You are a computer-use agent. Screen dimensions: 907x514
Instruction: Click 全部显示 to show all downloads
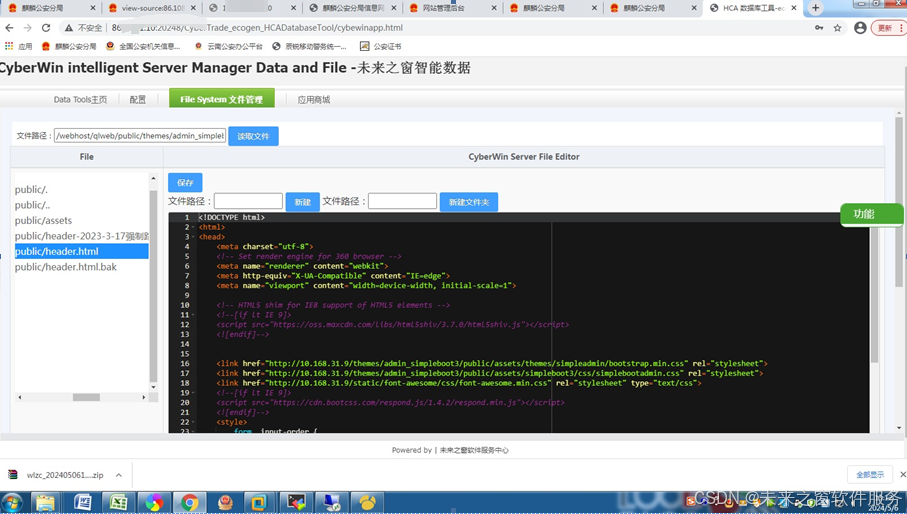870,475
